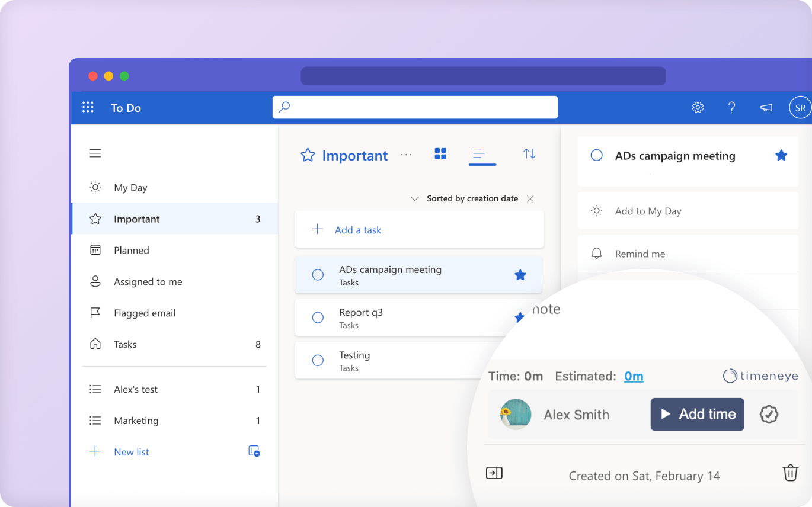Image resolution: width=812 pixels, height=507 pixels.
Task: Mark Testing task as complete
Action: tap(318, 360)
